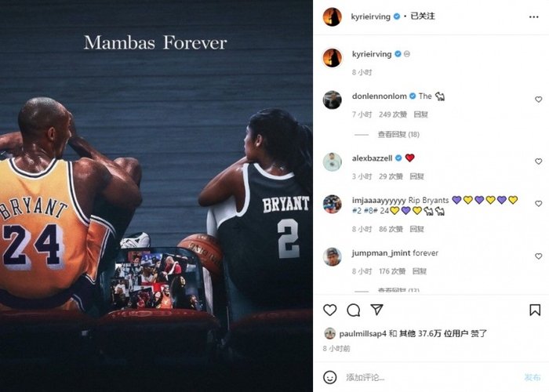Viewport: 549px width, 392px height.
Task: Like the post with heart icon
Action: point(329,310)
